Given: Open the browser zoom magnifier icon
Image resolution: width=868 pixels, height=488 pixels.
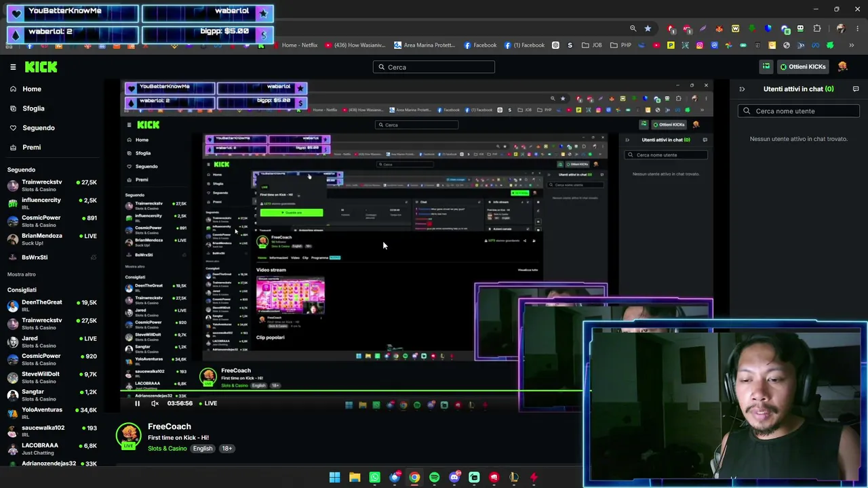Looking at the screenshot, I should [x=633, y=28].
